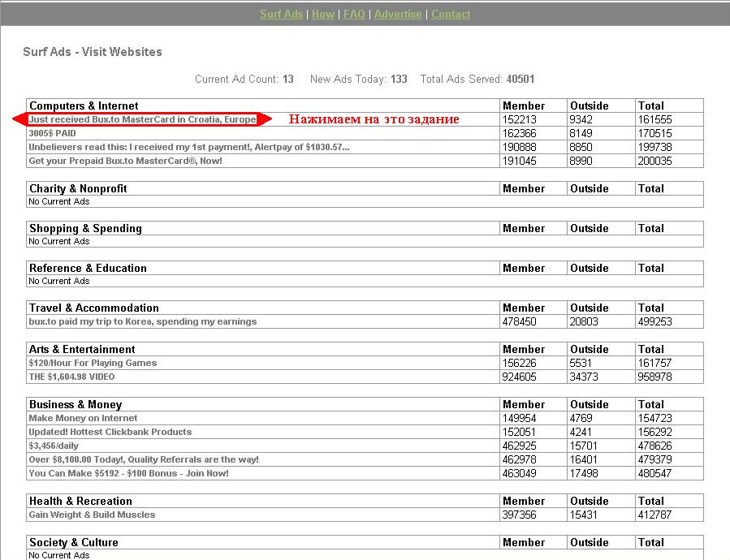This screenshot has height=560, width=730.
Task: Click the 'Surf Ads - Visit Websites' page title
Action: coord(93,52)
